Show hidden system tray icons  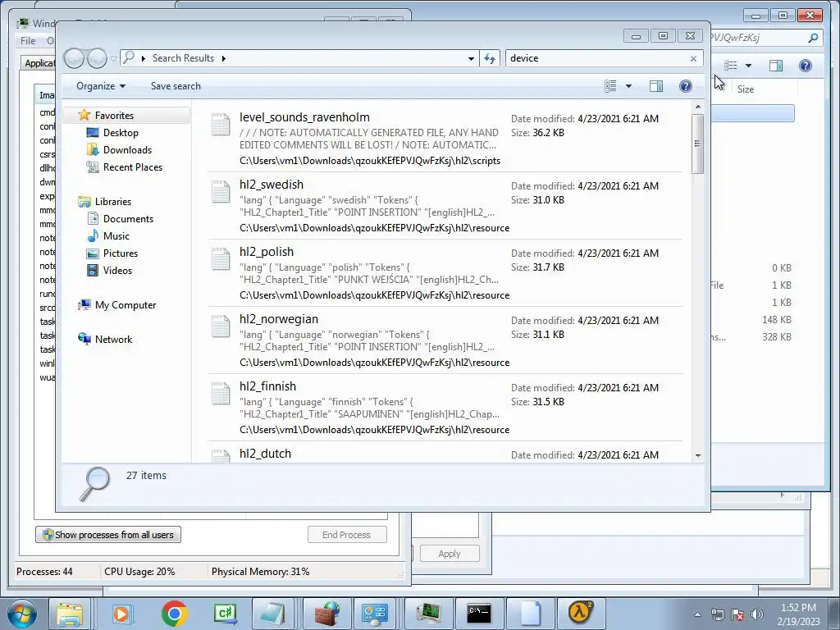[697, 614]
